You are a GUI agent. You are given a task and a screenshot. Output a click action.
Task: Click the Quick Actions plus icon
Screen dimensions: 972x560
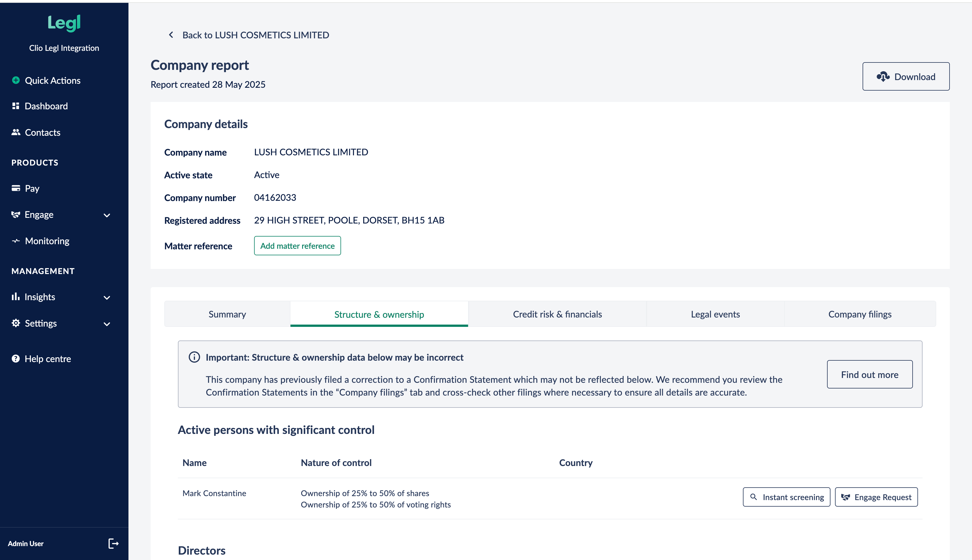click(16, 80)
